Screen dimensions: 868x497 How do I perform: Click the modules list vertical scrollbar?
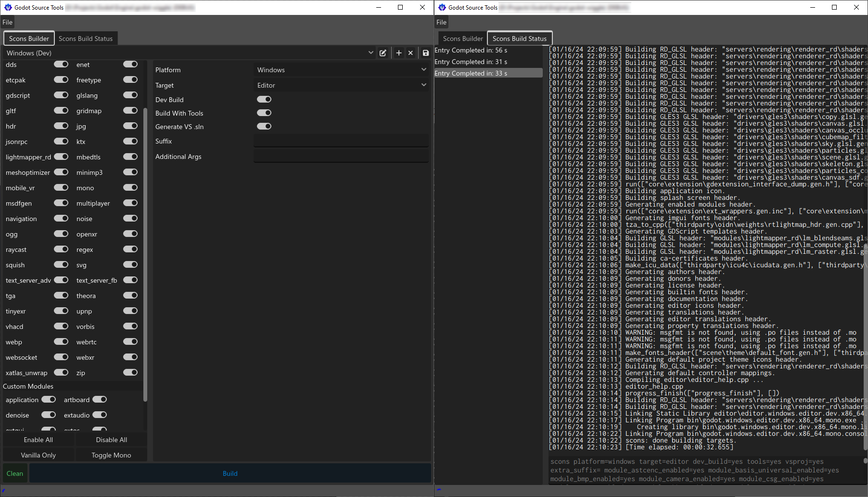point(145,254)
